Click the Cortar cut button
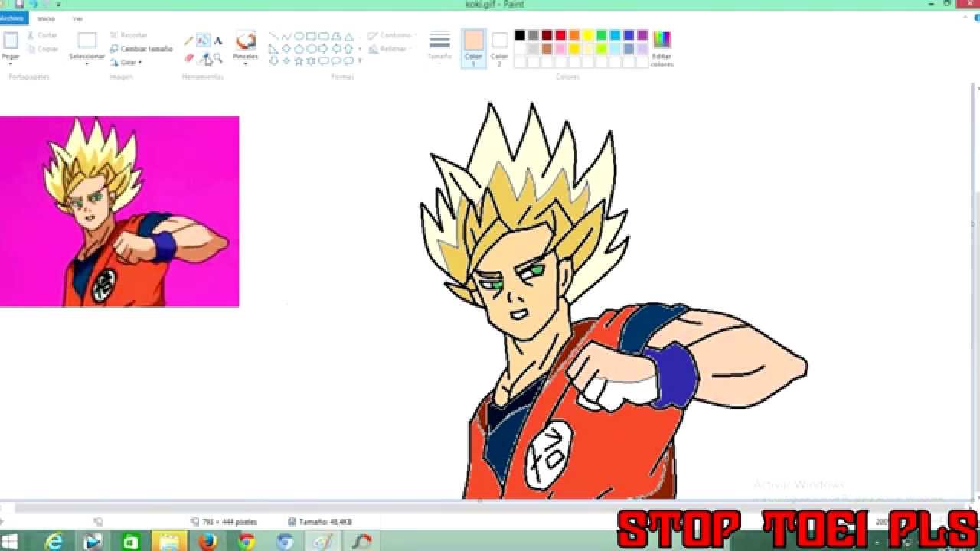Screen dimensions: 980x551 tap(41, 35)
